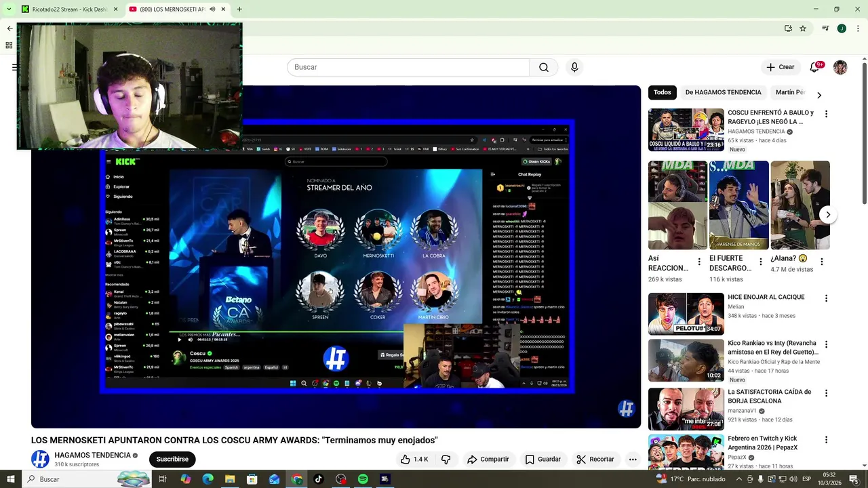Open the Así REACCION… short

[677, 205]
